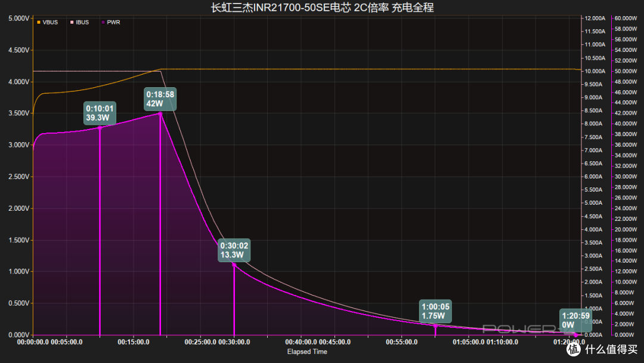The width and height of the screenshot is (644, 363).
Task: Click the orange VBUS legend color square
Action: (x=39, y=22)
